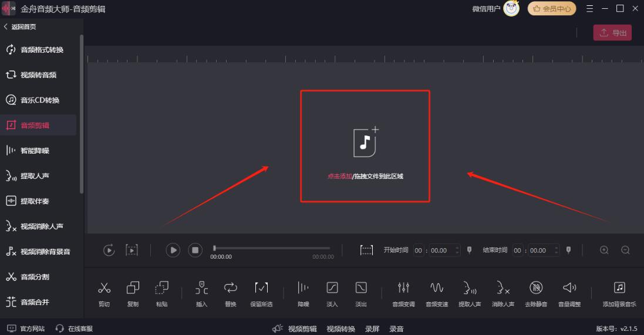Open 音频分割 in the sidebar
Viewport: 644px width, 335px height.
pyautogui.click(x=38, y=277)
